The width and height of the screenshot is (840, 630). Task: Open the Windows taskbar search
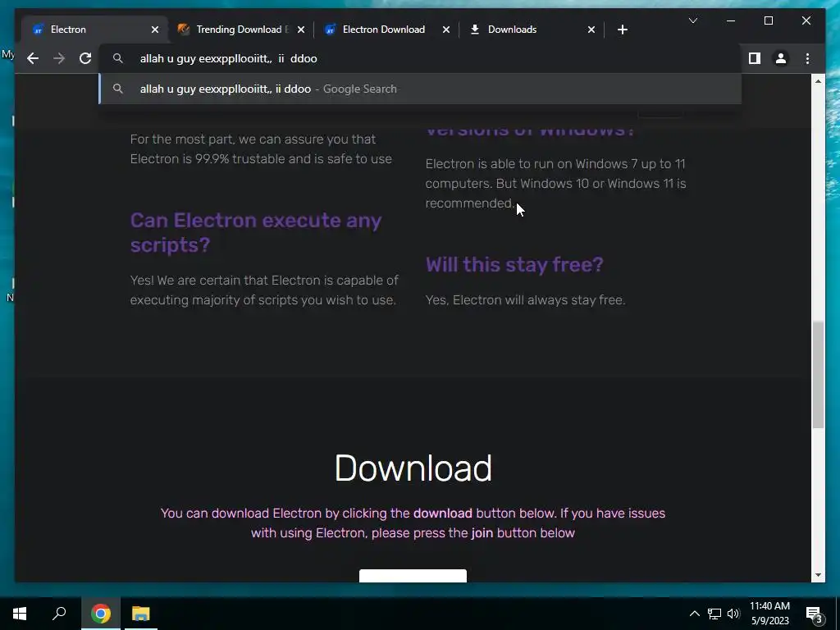coord(59,614)
